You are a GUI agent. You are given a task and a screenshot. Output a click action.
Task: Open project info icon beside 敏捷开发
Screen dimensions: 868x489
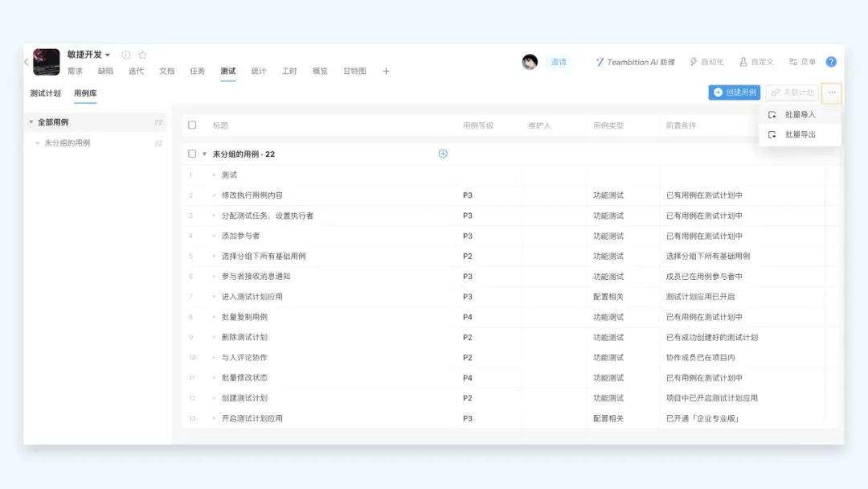(126, 55)
